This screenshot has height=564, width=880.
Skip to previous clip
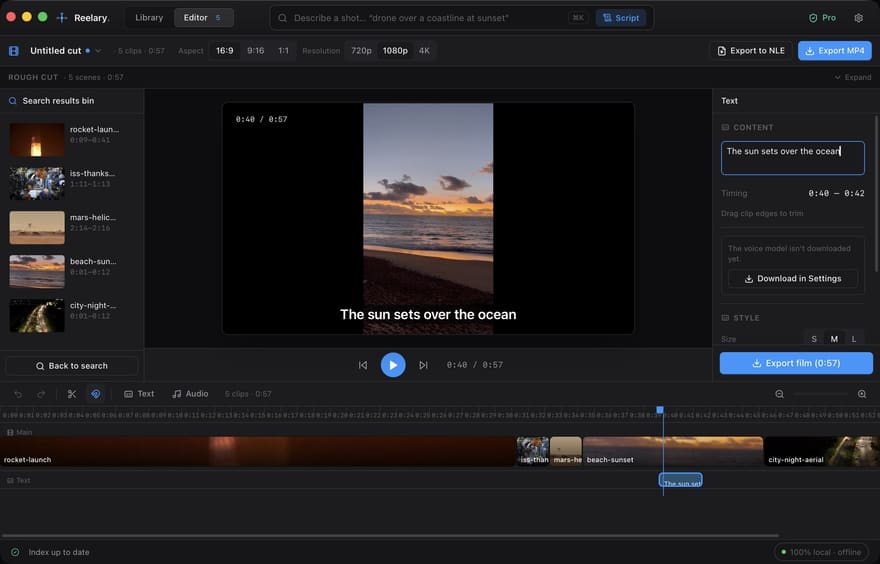[x=363, y=365]
